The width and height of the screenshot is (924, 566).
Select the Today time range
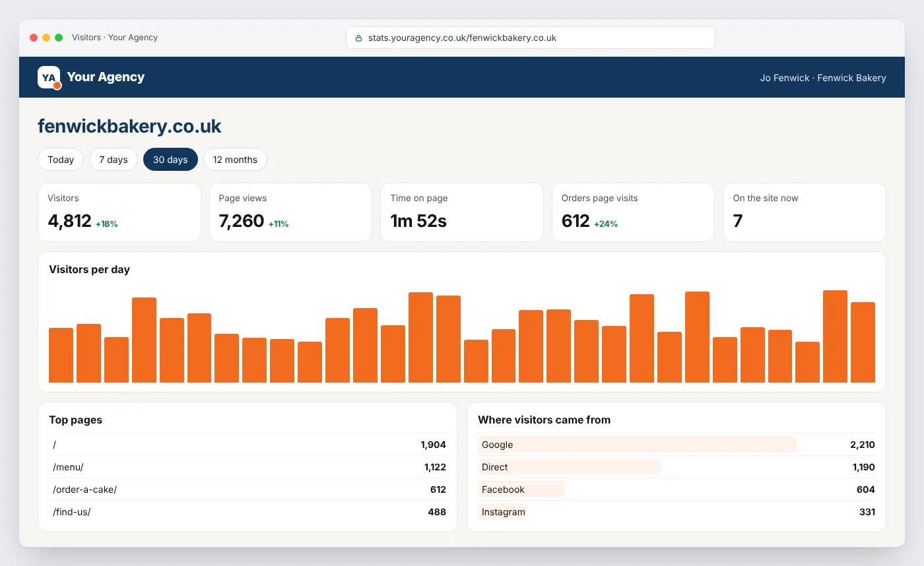[61, 160]
